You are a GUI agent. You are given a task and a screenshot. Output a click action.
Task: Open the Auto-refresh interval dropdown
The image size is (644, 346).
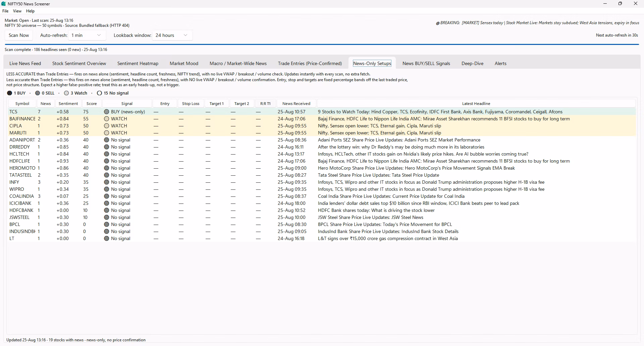coord(87,35)
